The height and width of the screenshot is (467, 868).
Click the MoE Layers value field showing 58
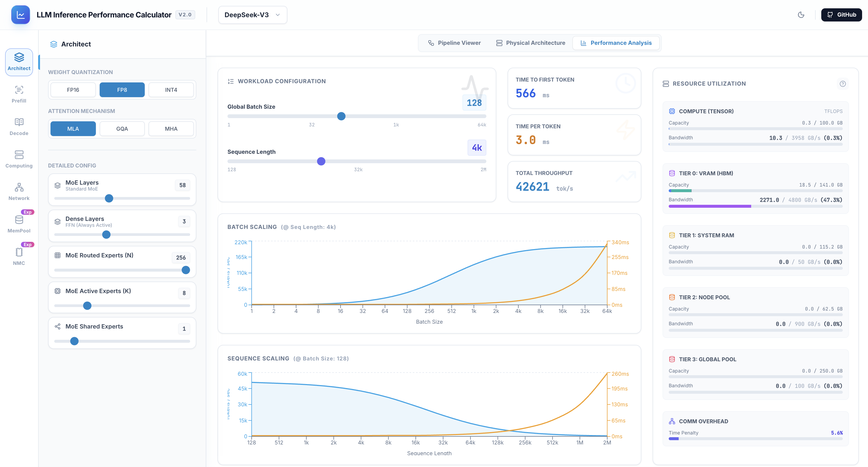point(182,185)
